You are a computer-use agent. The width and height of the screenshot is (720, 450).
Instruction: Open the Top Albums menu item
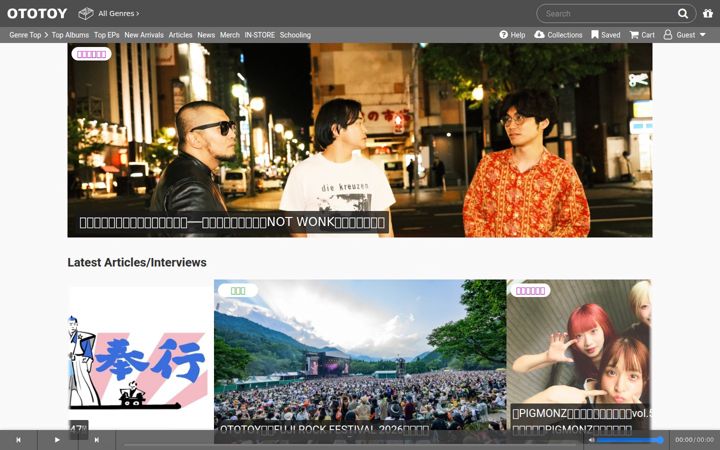[70, 35]
